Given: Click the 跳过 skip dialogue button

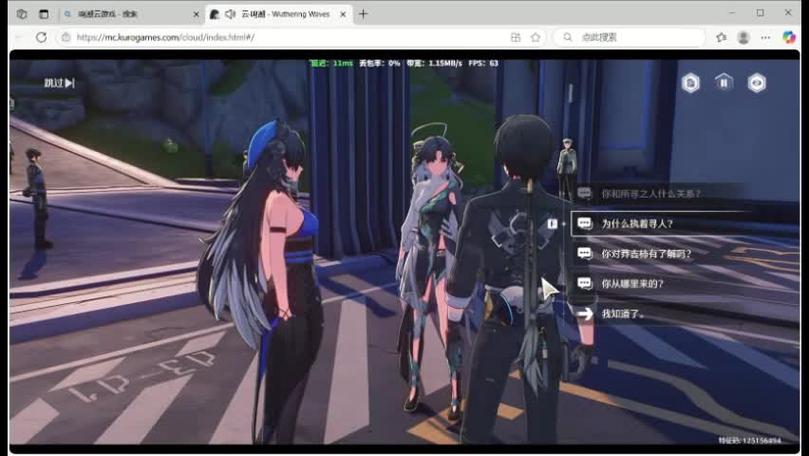Looking at the screenshot, I should point(59,83).
